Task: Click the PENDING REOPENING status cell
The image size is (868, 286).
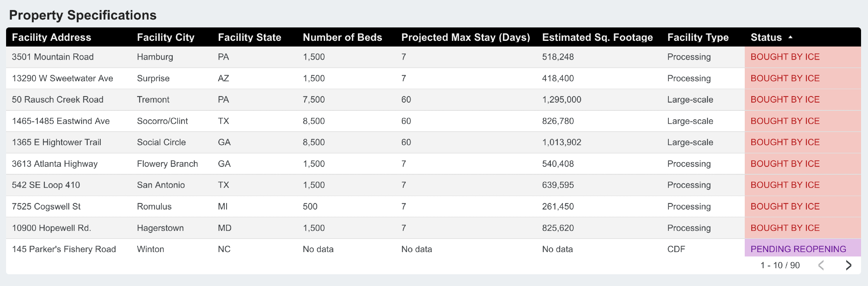Action: tap(798, 249)
